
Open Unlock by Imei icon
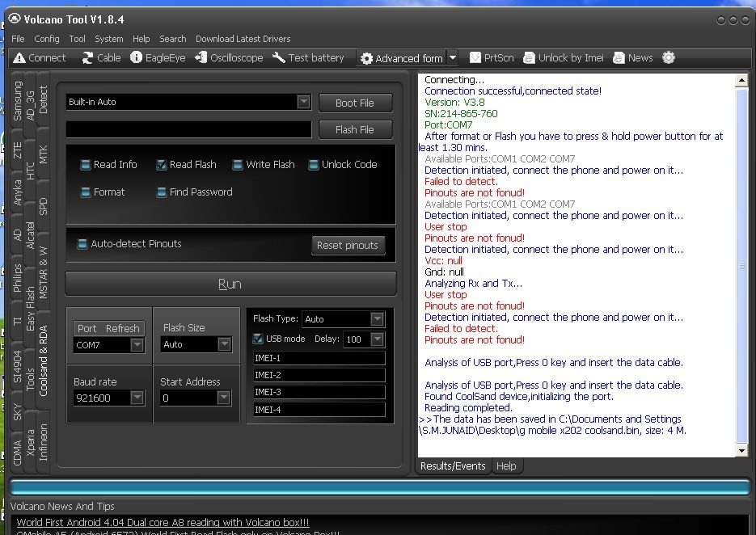click(x=529, y=58)
